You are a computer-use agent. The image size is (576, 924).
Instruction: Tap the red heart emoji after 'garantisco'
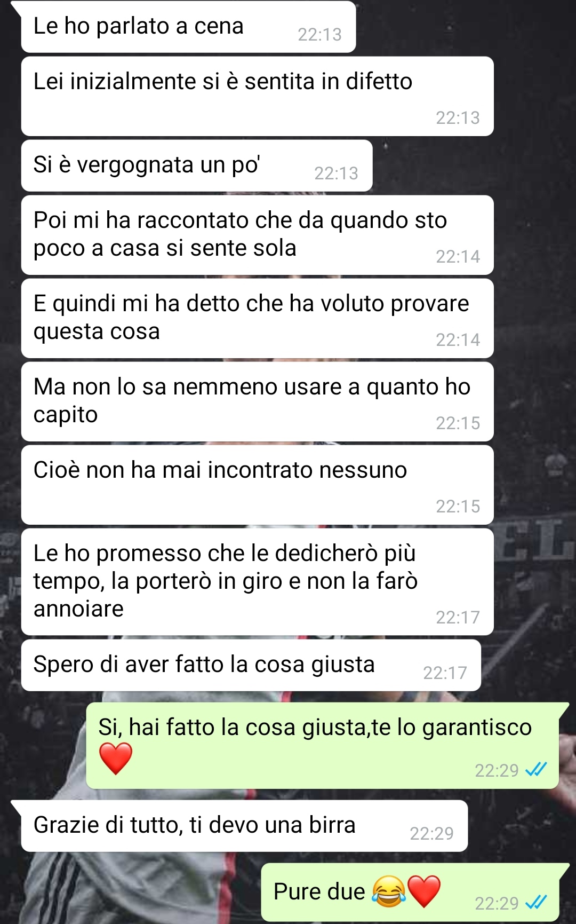116,758
